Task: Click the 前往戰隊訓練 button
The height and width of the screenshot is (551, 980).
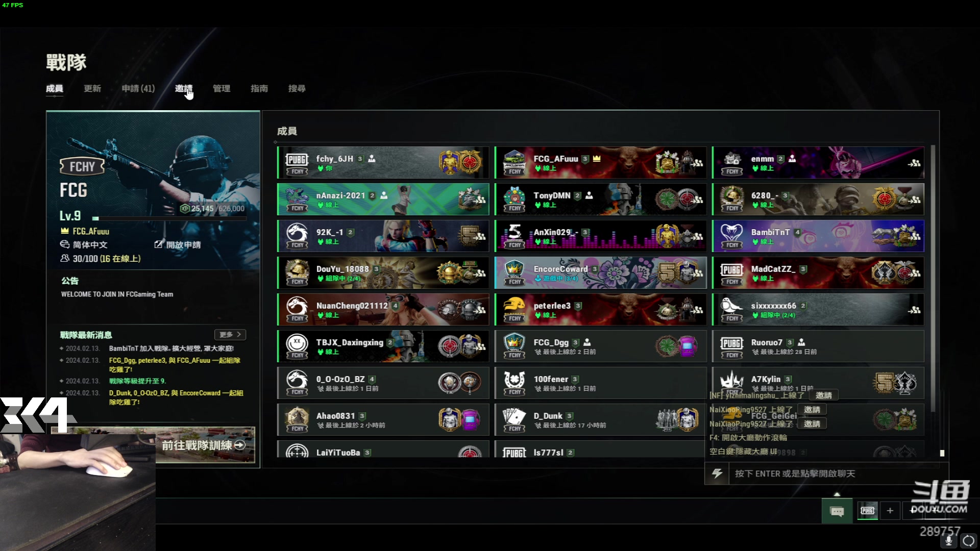Action: (x=205, y=445)
